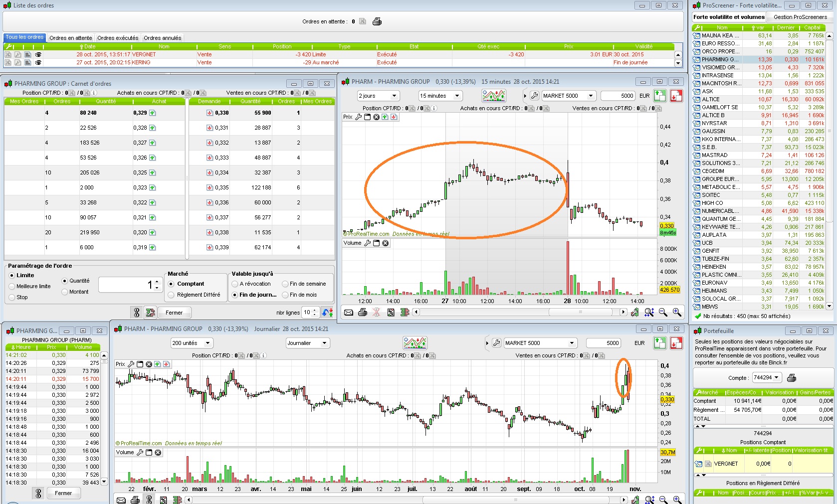
Task: Click the sell icon next to ask price 0,331
Action: pos(209,128)
